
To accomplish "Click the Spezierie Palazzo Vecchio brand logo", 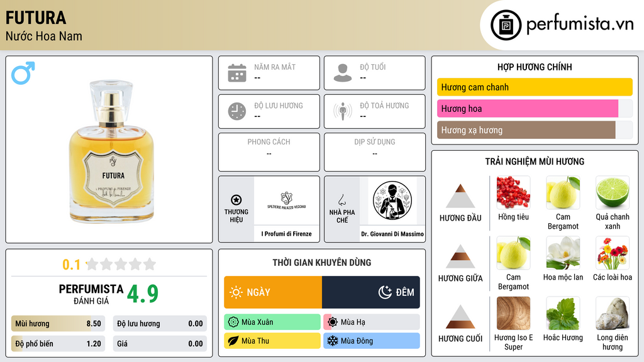I will [286, 200].
